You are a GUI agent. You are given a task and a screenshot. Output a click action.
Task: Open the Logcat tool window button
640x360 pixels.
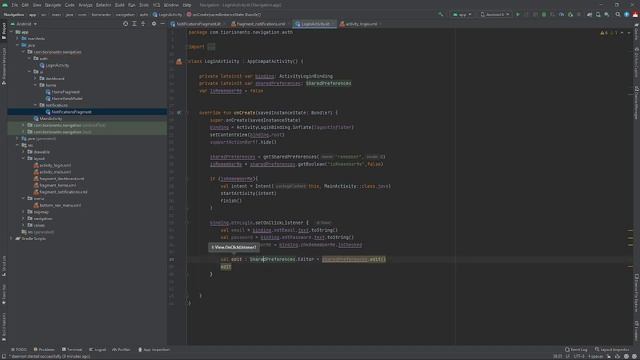(x=98, y=349)
